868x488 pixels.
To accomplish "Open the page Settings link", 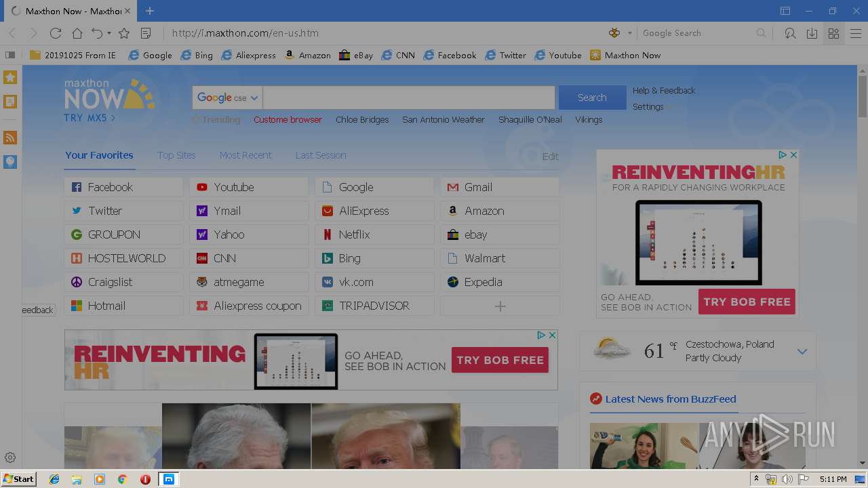I will click(648, 106).
